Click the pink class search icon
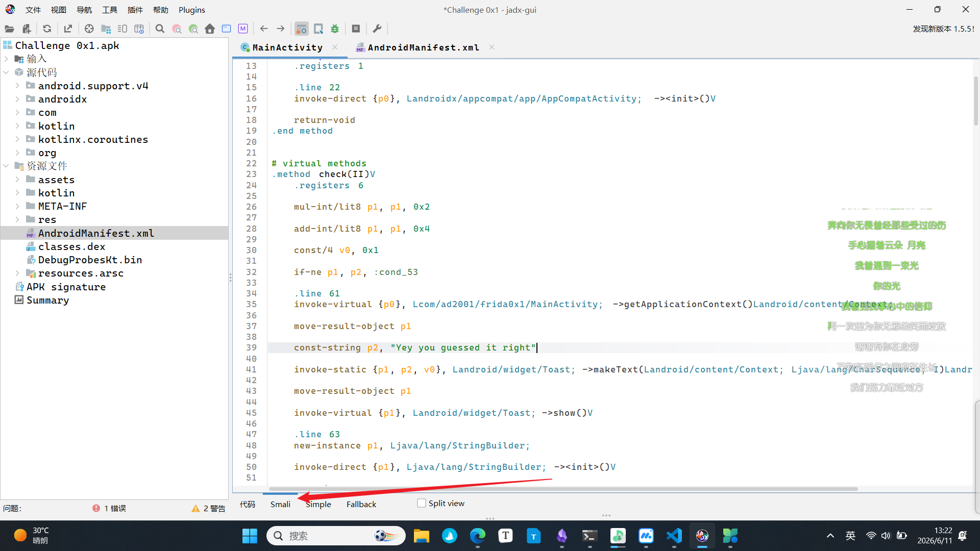 [177, 29]
